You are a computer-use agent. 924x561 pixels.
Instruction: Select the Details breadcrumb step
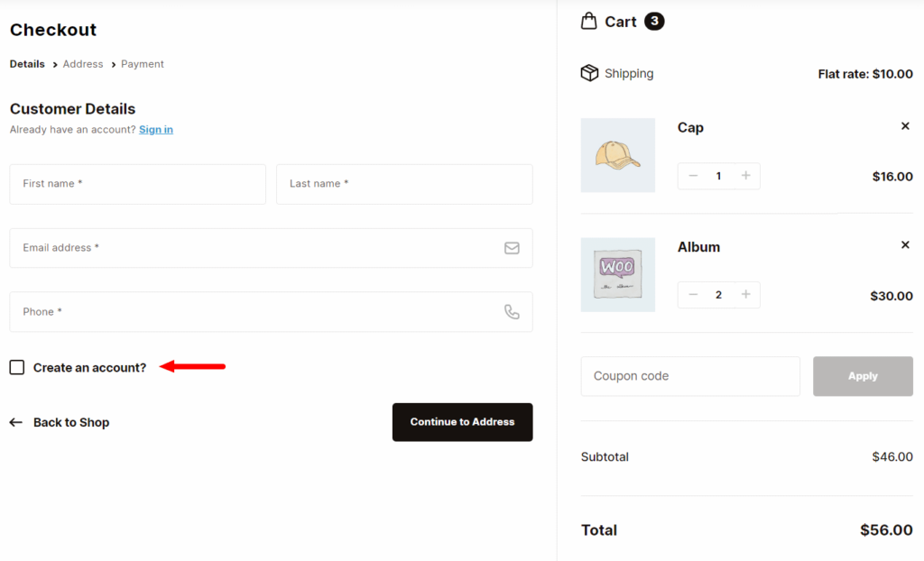click(x=26, y=64)
